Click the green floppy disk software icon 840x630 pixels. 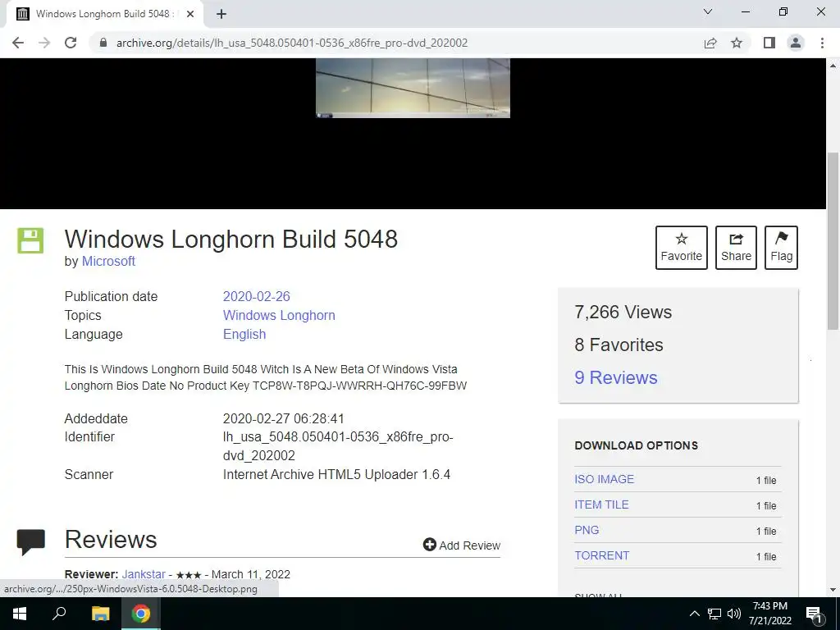coord(30,240)
